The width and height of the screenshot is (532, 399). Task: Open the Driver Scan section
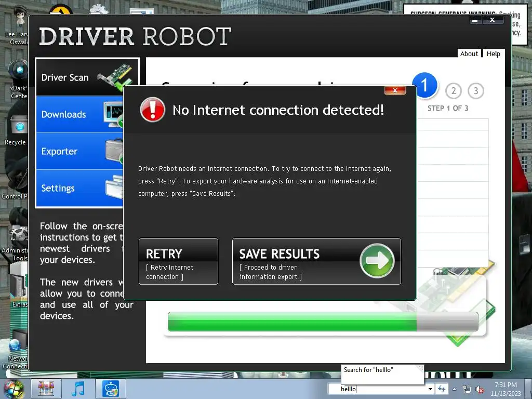87,77
